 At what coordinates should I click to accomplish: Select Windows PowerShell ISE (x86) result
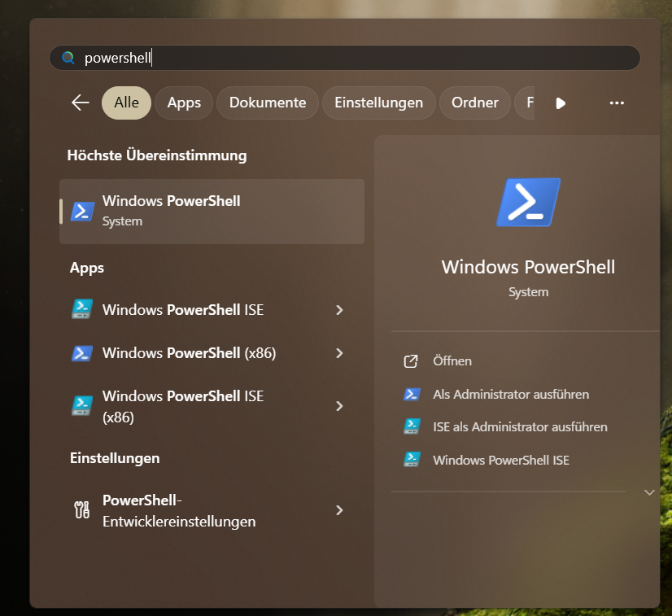(x=212, y=406)
